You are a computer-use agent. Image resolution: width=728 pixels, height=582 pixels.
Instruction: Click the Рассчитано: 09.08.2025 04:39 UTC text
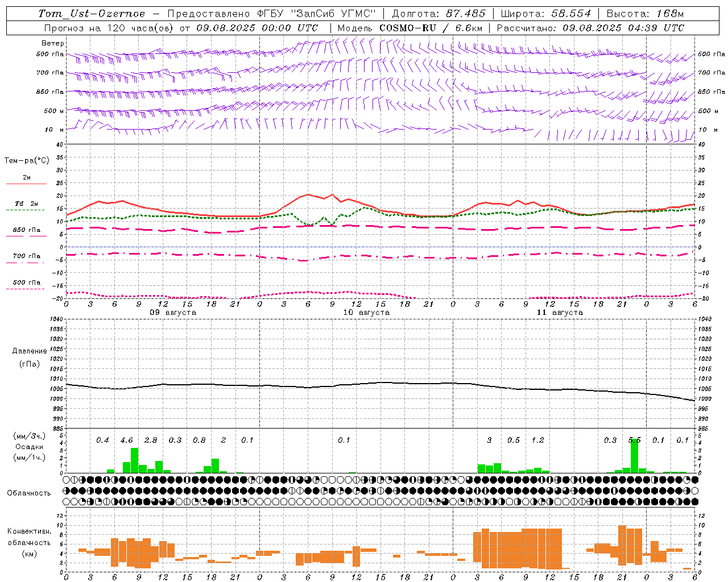click(x=590, y=28)
